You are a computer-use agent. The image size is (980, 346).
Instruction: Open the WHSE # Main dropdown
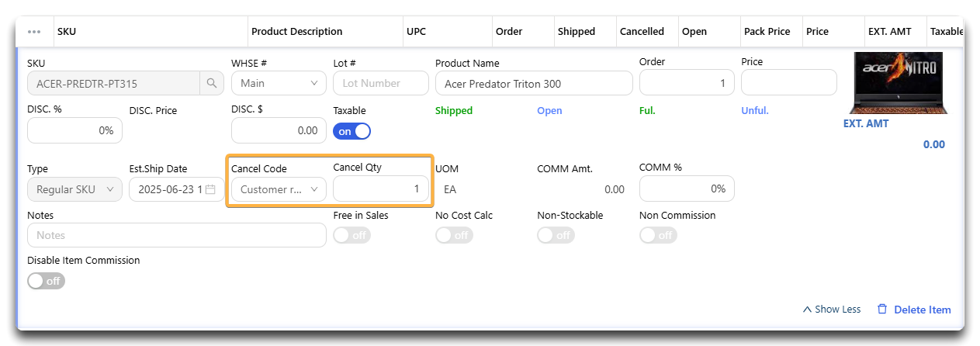(279, 83)
